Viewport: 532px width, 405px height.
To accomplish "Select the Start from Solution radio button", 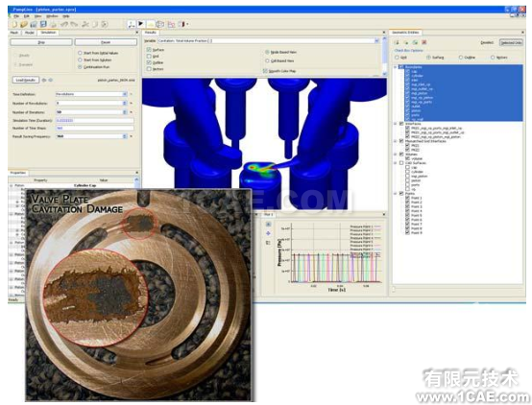I will pyautogui.click(x=80, y=60).
